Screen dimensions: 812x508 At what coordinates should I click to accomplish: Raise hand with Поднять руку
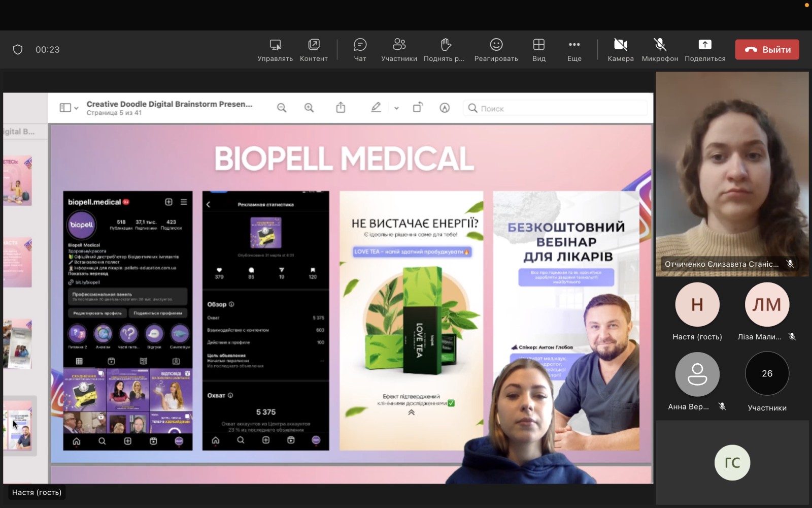pos(444,50)
